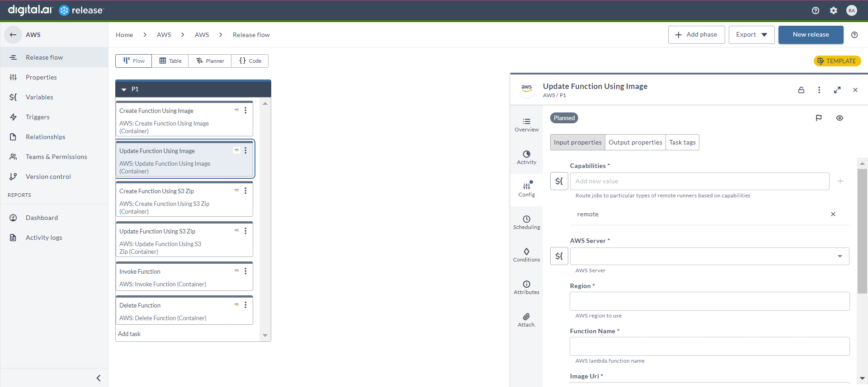The width and height of the screenshot is (868, 387).
Task: Select Output properties tab
Action: tap(635, 142)
